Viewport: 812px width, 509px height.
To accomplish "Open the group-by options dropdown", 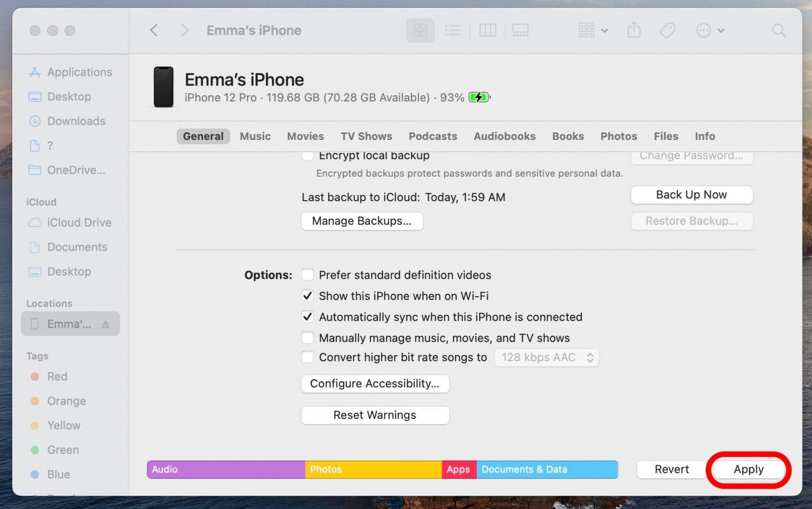I will 593,30.
